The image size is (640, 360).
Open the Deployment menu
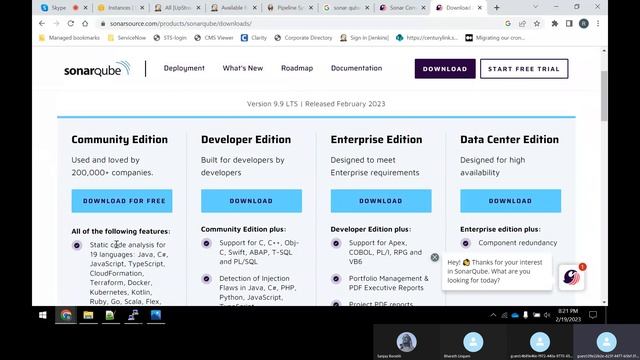pos(184,68)
